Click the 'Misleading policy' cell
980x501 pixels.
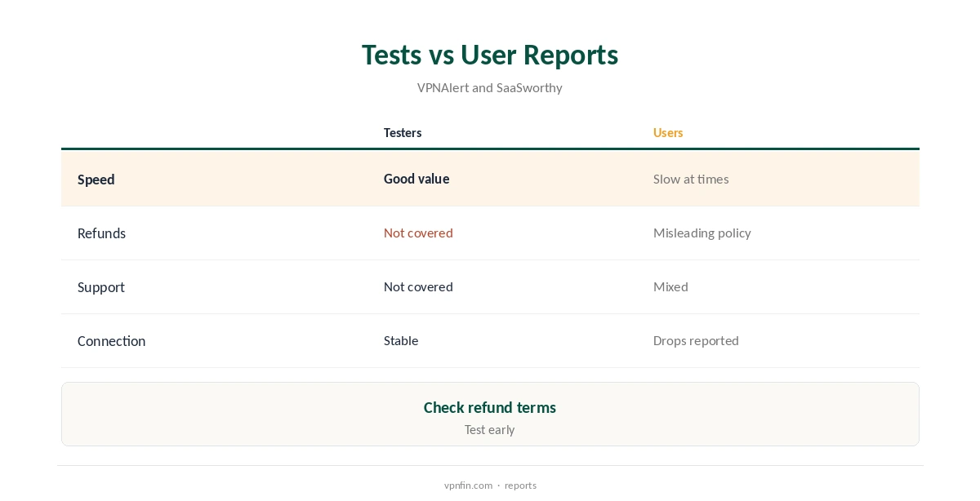(x=702, y=233)
